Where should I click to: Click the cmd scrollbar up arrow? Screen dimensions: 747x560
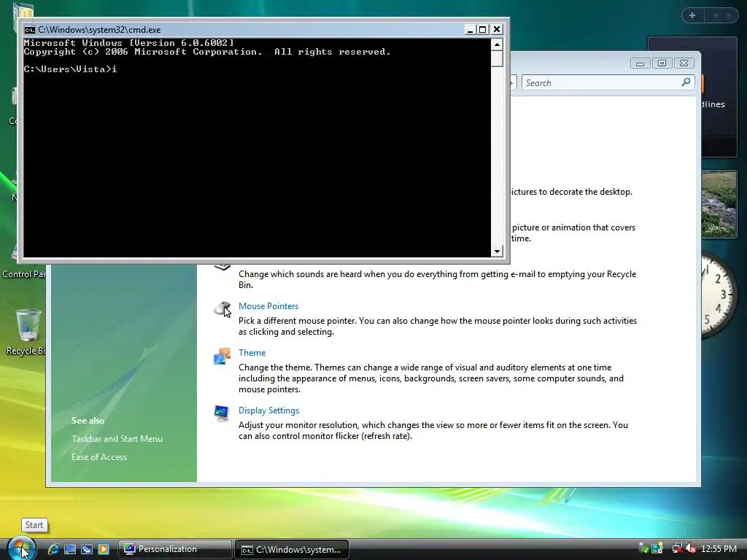tap(497, 44)
